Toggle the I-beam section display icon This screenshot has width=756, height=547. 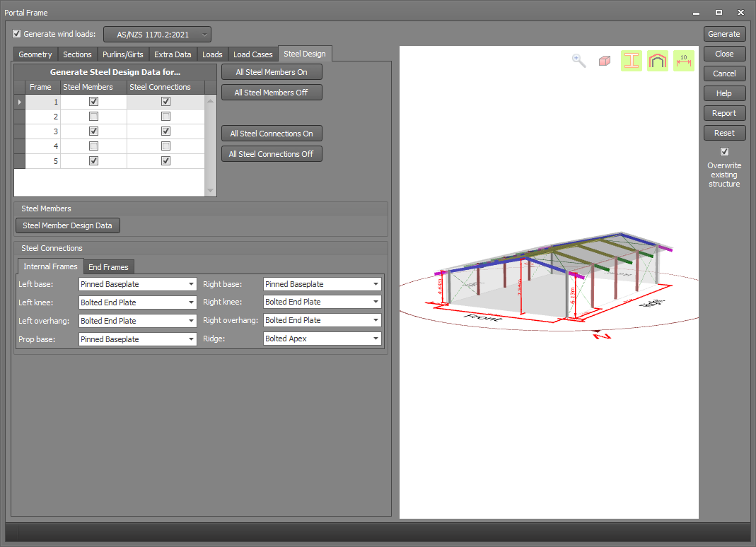pyautogui.click(x=631, y=61)
